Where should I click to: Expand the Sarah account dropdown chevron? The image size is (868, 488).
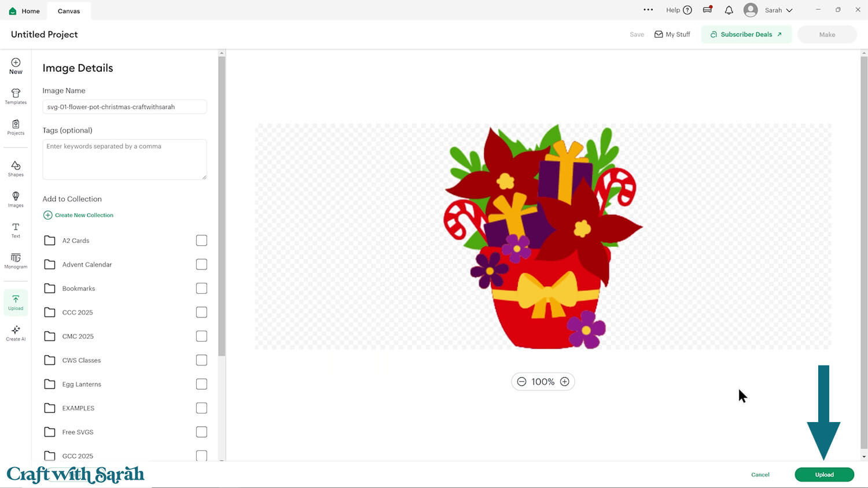point(789,10)
